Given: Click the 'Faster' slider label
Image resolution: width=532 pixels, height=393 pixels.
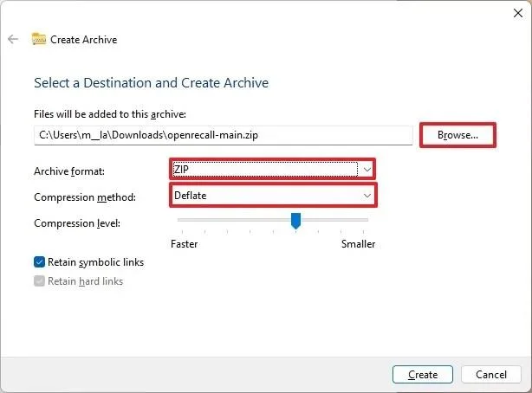Looking at the screenshot, I should pyautogui.click(x=185, y=244).
